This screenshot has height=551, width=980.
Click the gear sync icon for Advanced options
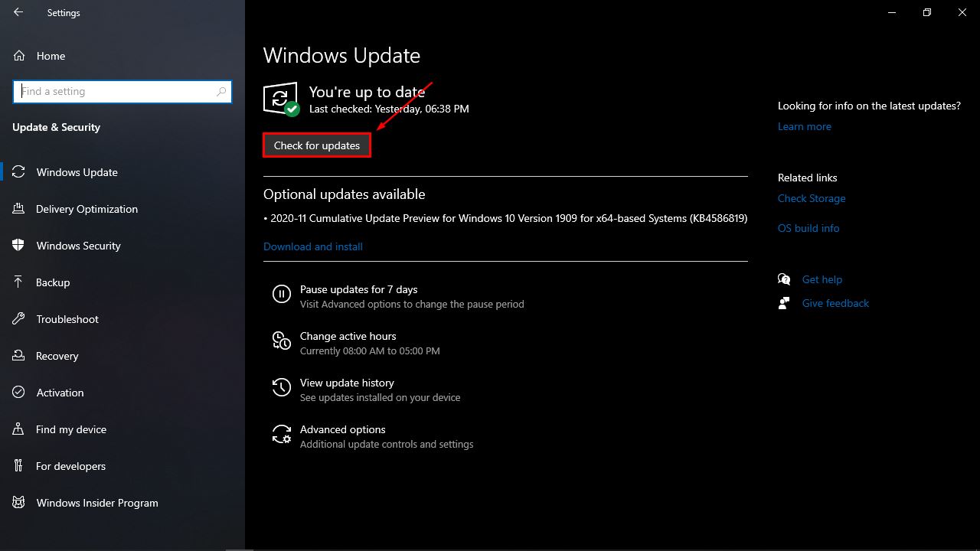pos(282,434)
